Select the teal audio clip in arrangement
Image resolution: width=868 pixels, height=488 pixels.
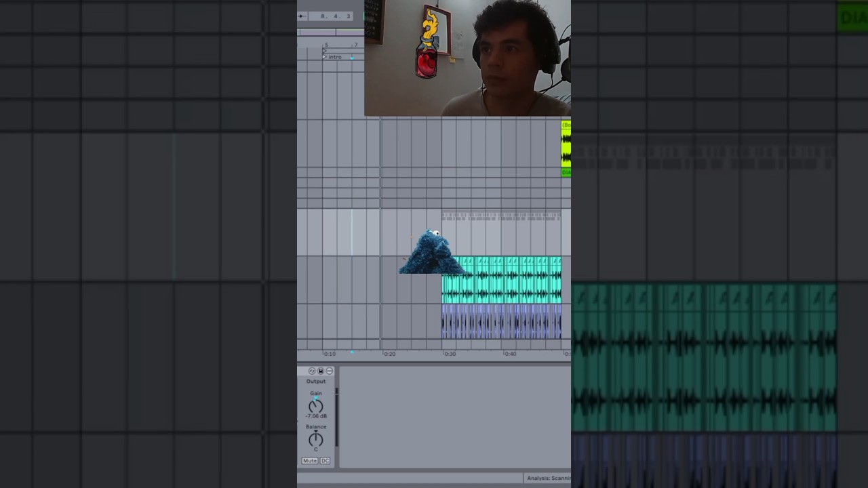501,279
